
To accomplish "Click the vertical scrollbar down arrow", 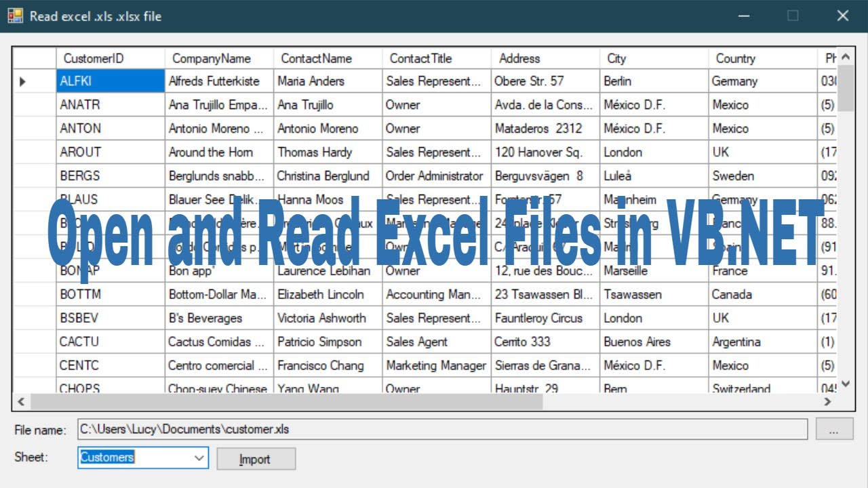I will click(x=846, y=384).
